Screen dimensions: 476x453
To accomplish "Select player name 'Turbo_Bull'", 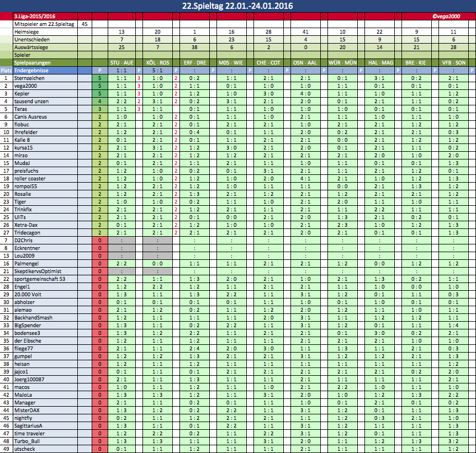I will pyautogui.click(x=27, y=441).
